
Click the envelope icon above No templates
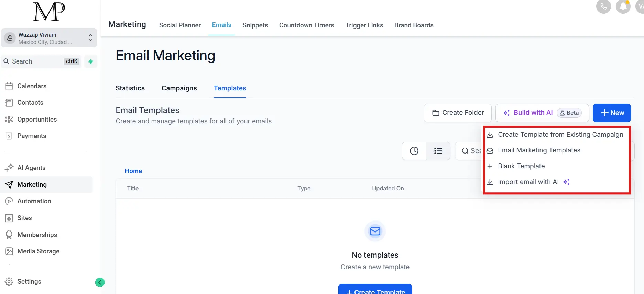(x=375, y=231)
